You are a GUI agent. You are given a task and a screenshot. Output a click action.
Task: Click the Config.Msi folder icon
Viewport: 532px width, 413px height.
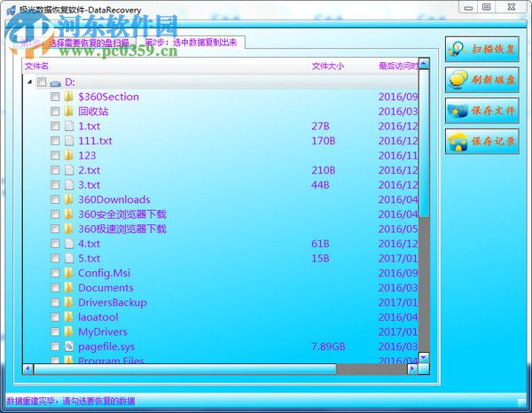pos(68,273)
